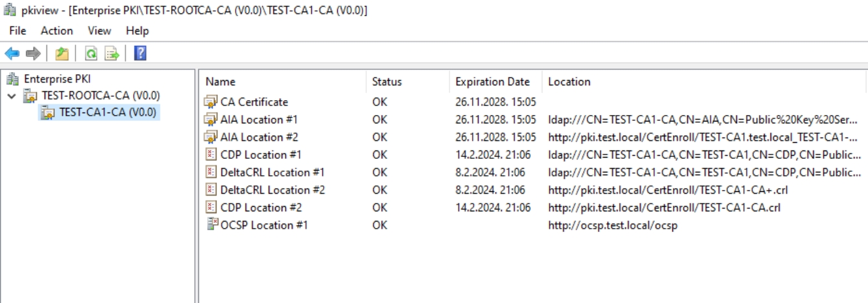868x303 pixels.
Task: Click the Up one level folder icon
Action: (61, 54)
